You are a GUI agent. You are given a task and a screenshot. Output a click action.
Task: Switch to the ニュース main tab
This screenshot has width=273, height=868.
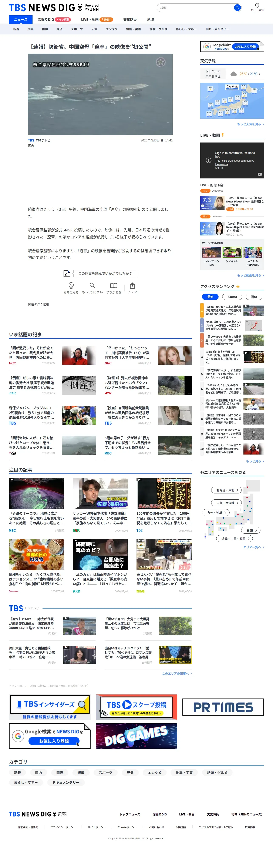[x=21, y=20]
